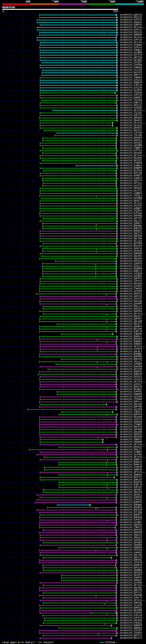
Task: Select the UniRef100_P48422 label
Action: [131, 623]
